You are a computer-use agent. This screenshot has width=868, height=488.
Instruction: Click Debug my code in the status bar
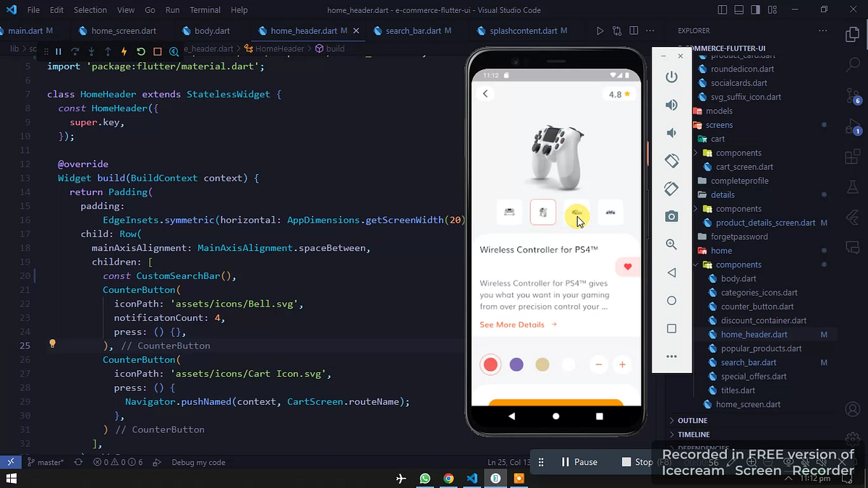pos(198,462)
